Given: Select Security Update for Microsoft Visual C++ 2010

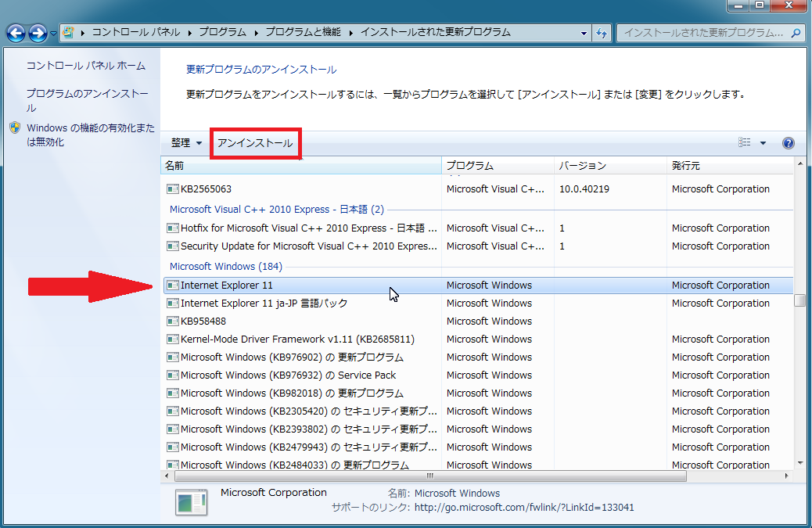Looking at the screenshot, I should pos(478,246).
